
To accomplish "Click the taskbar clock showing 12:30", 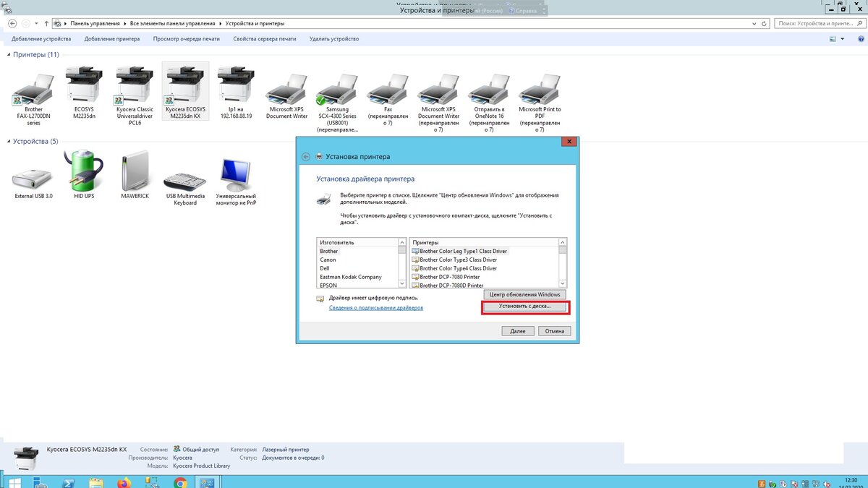I will click(x=851, y=481).
